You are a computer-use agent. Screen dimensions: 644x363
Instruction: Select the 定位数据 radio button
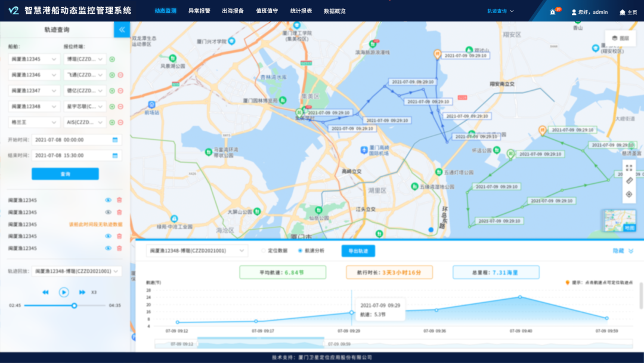[x=263, y=251]
